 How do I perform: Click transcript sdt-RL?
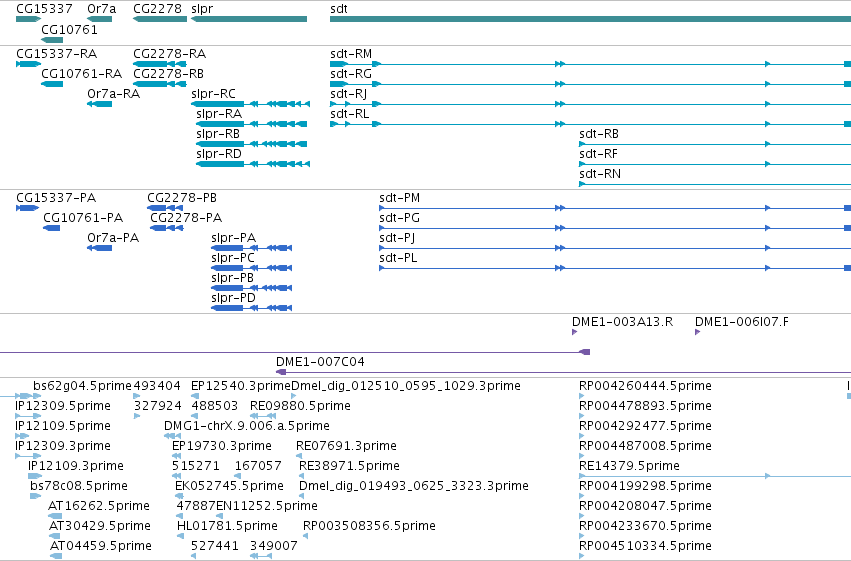[350, 114]
